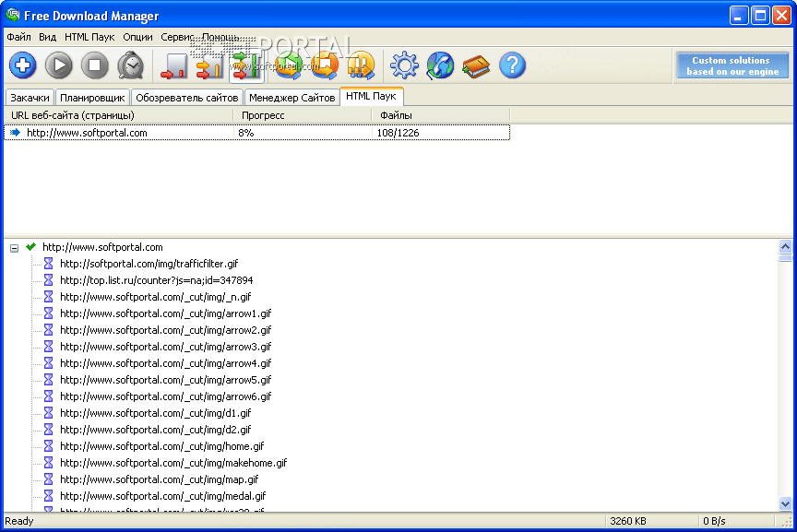Click the URL веб-сайта (страницы) column header
Screen dimensions: 797x532
coord(119,115)
